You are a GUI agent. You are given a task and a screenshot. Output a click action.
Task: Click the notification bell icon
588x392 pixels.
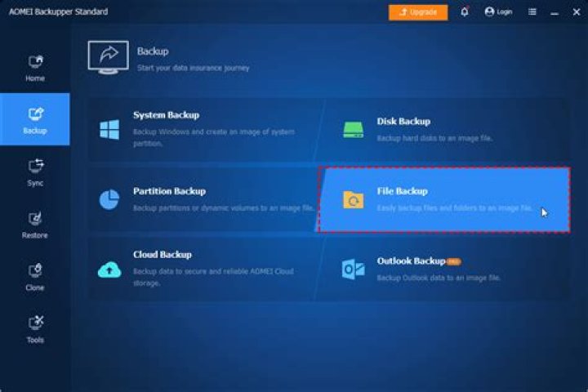pyautogui.click(x=464, y=12)
